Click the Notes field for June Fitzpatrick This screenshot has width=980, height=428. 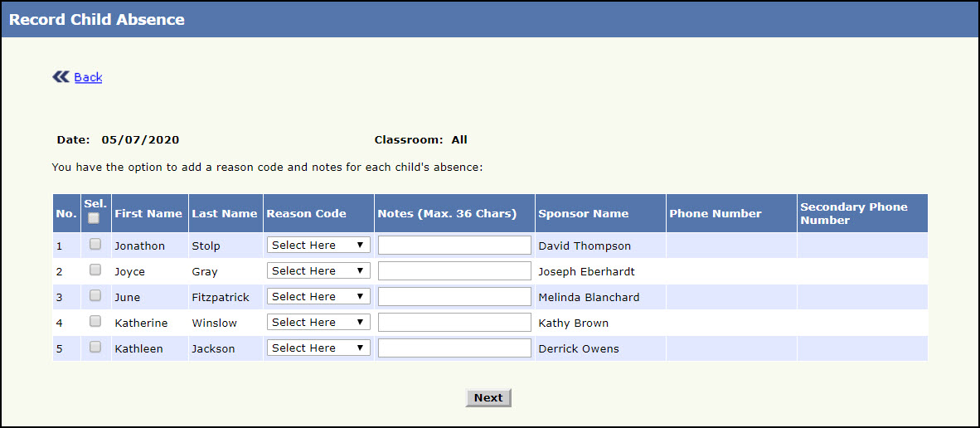coord(454,297)
